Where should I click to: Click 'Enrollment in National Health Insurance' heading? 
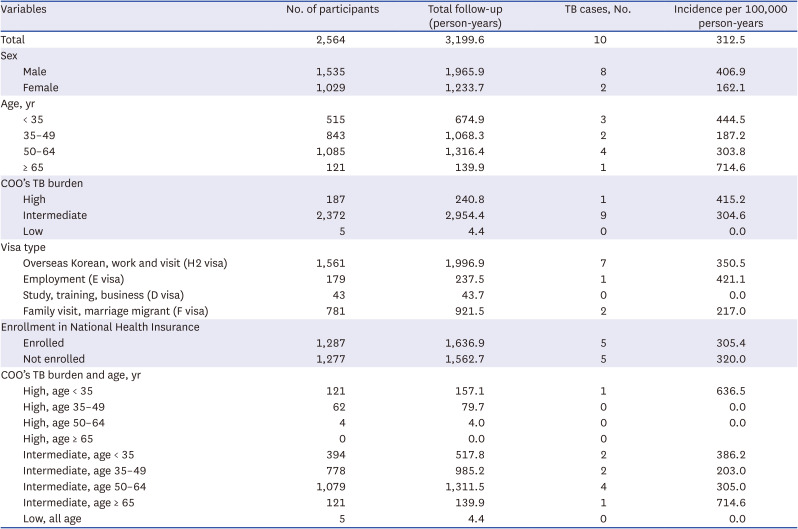pos(100,326)
